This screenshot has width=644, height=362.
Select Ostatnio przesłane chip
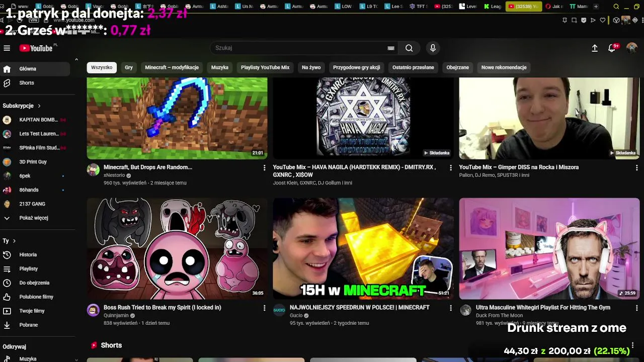coord(413,67)
